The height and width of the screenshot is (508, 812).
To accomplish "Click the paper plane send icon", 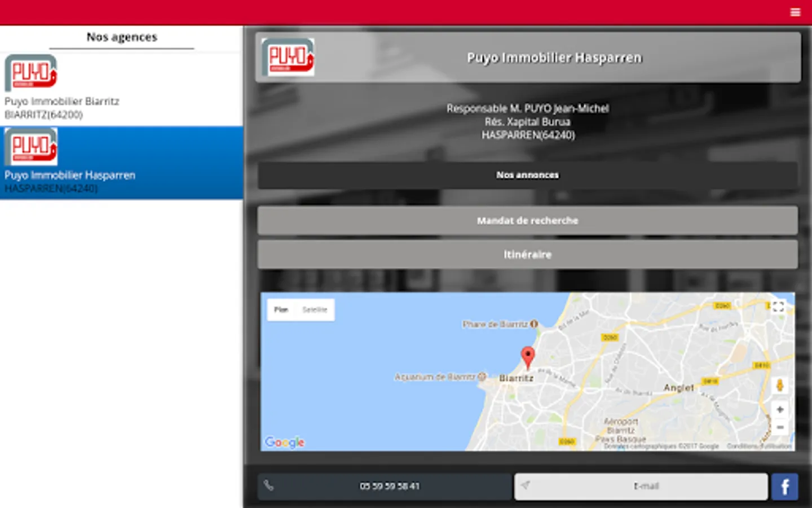I will [525, 485].
